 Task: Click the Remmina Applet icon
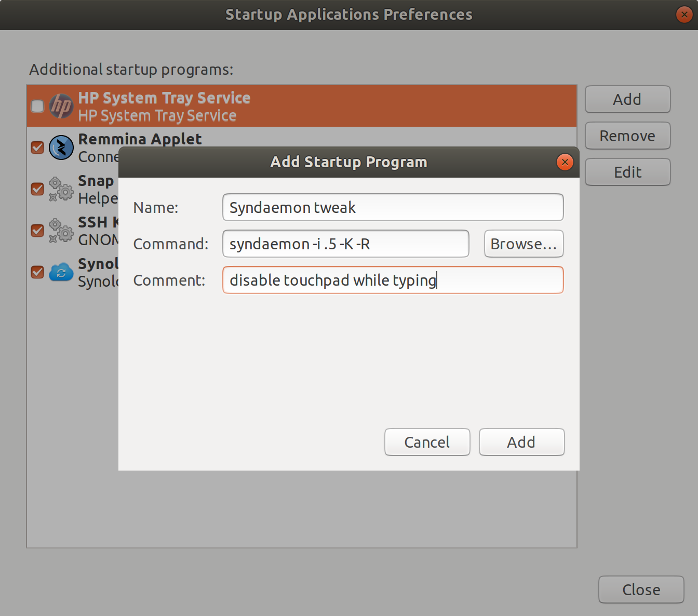point(61,148)
